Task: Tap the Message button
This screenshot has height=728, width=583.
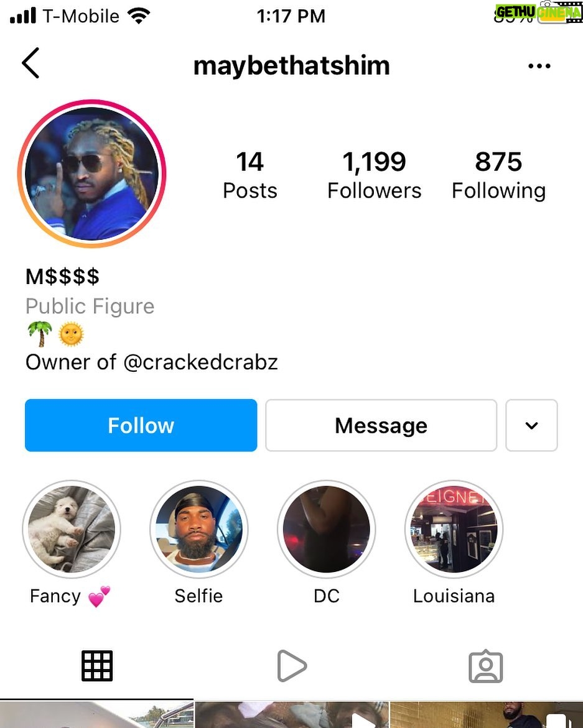Action: (x=381, y=425)
